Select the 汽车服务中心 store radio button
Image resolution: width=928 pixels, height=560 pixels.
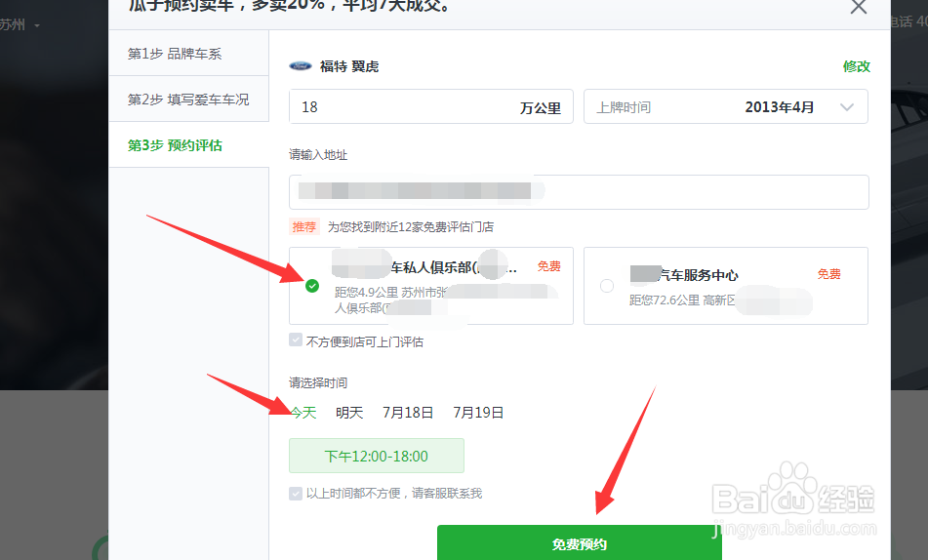pyautogui.click(x=607, y=286)
